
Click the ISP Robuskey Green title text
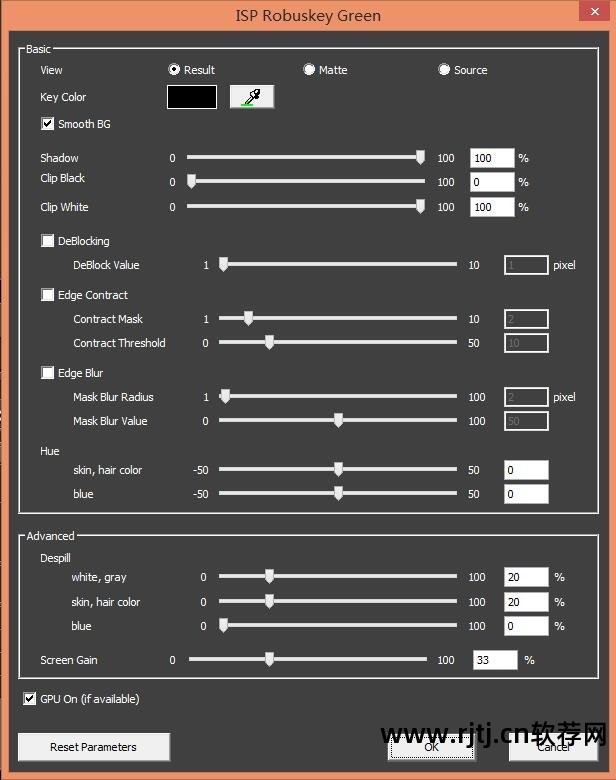(308, 15)
